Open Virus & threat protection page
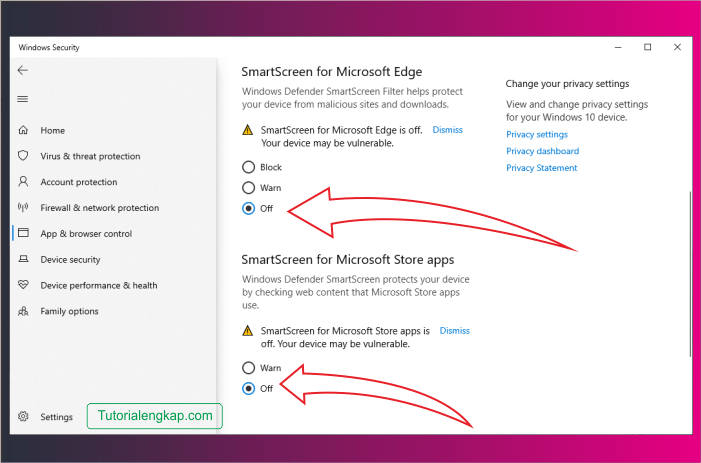 pyautogui.click(x=90, y=156)
